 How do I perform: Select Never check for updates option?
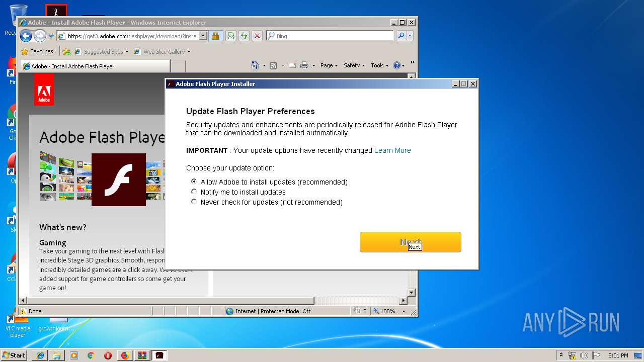(x=194, y=202)
